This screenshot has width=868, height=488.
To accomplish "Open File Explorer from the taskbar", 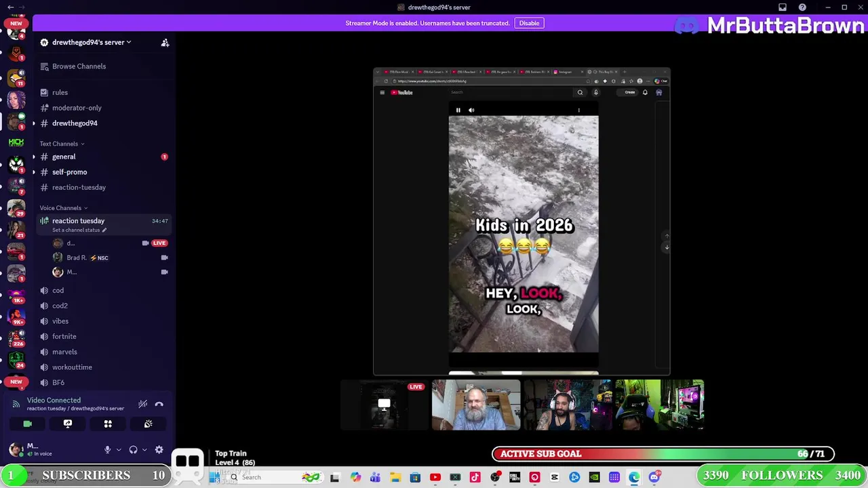I will click(x=395, y=478).
